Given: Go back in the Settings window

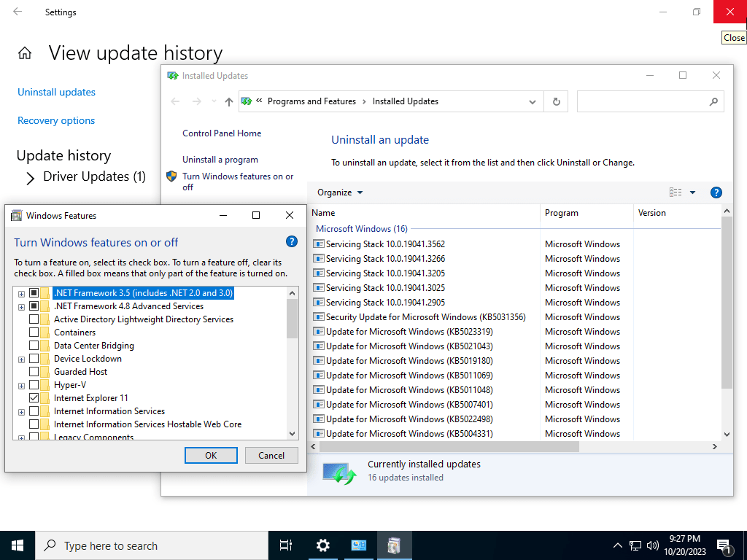Looking at the screenshot, I should point(18,12).
